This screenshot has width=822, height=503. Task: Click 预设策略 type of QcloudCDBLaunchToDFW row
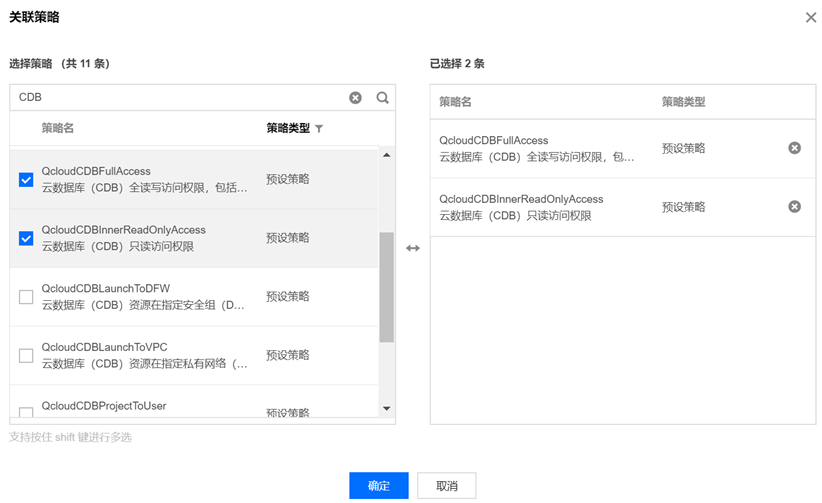coord(288,296)
